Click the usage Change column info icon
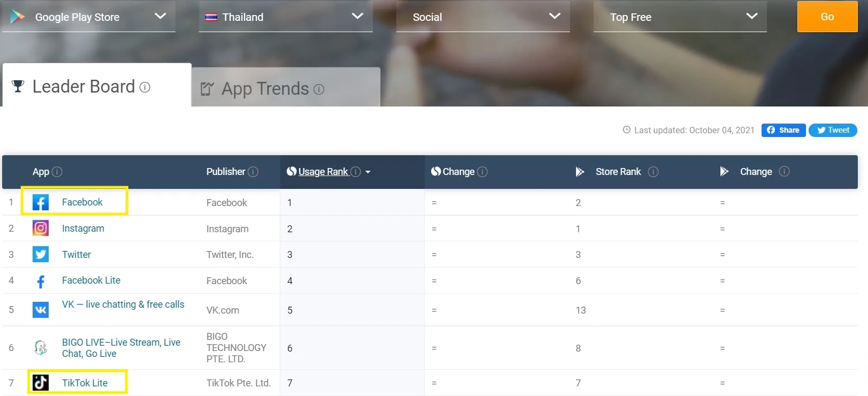The width and height of the screenshot is (868, 396). click(482, 172)
